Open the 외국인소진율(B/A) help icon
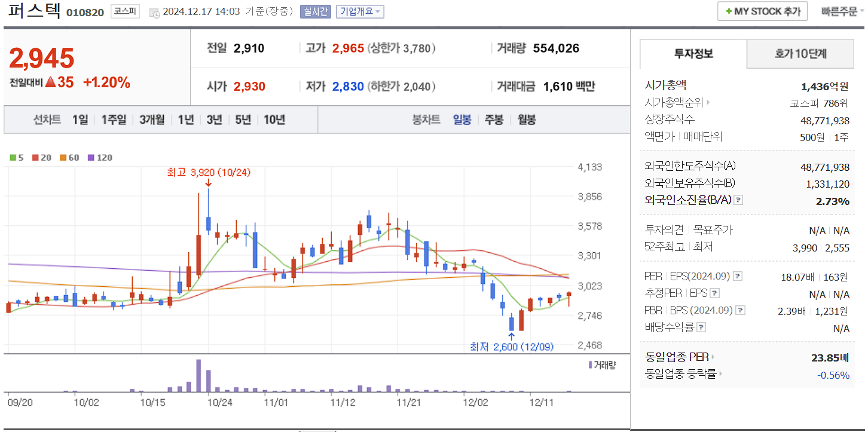868x432 pixels. (x=737, y=200)
